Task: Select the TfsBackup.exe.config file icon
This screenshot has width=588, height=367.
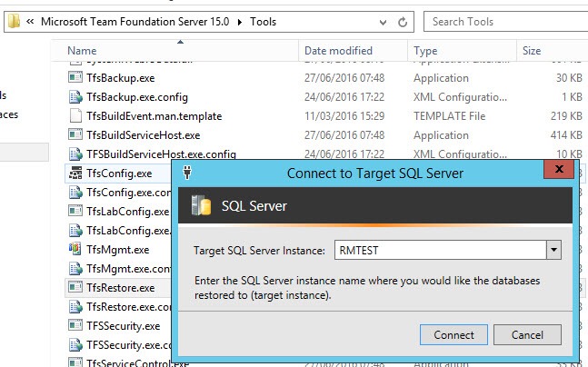Action: coord(75,96)
